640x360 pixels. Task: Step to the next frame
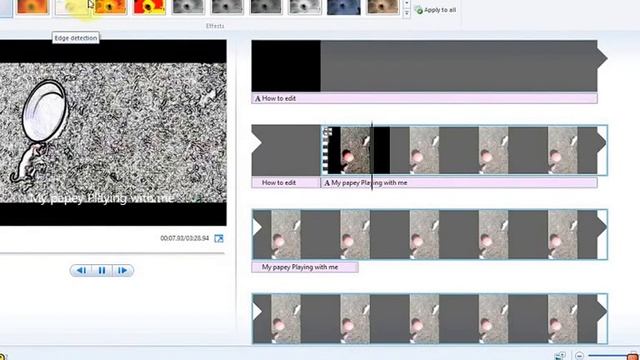click(122, 270)
